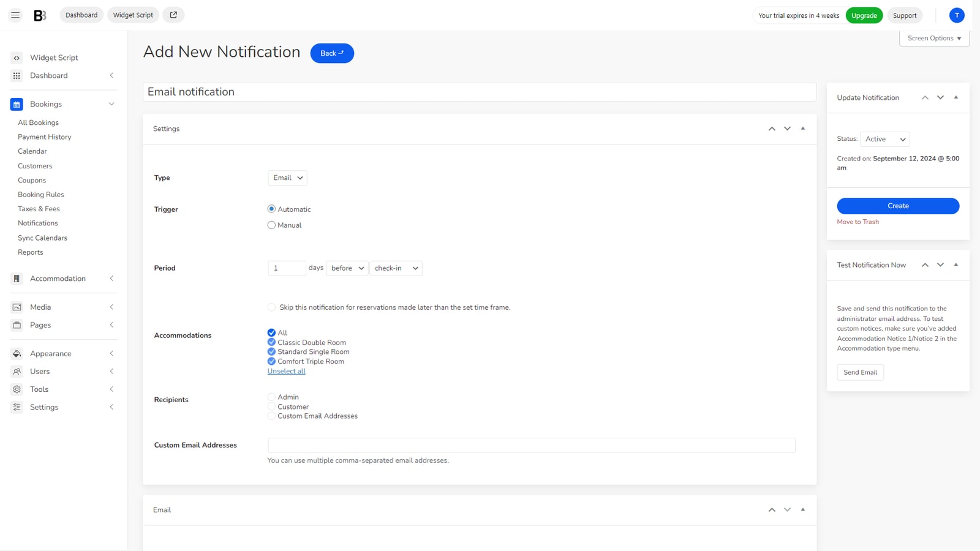Open the hamburger menu
The height and width of the screenshot is (551, 980).
15,15
